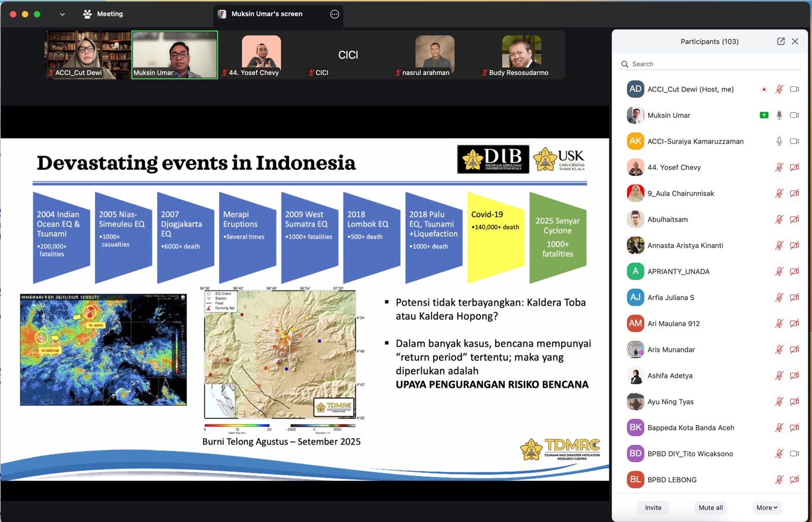This screenshot has height=522, width=812.
Task: Click the video icon for ACCI-Suraiya Kamaruzzaman
Action: pos(794,141)
